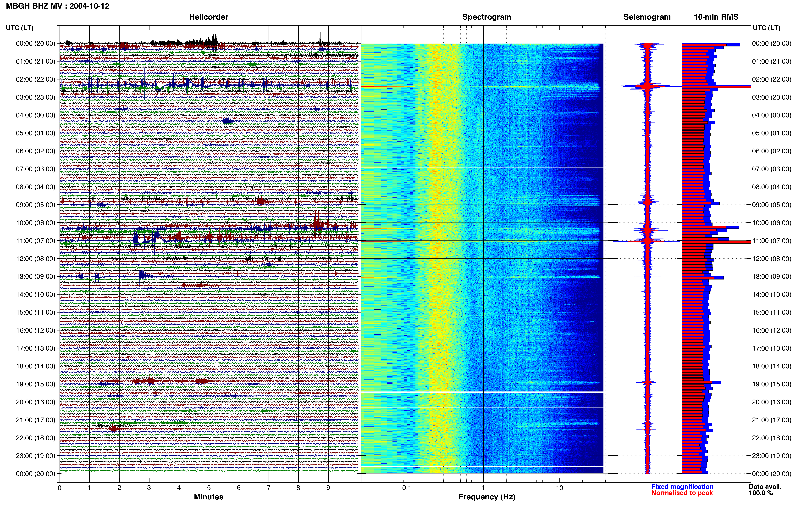Click the 10 frequency tick label
Image resolution: width=812 pixels, height=508 pixels.
pyautogui.click(x=559, y=487)
